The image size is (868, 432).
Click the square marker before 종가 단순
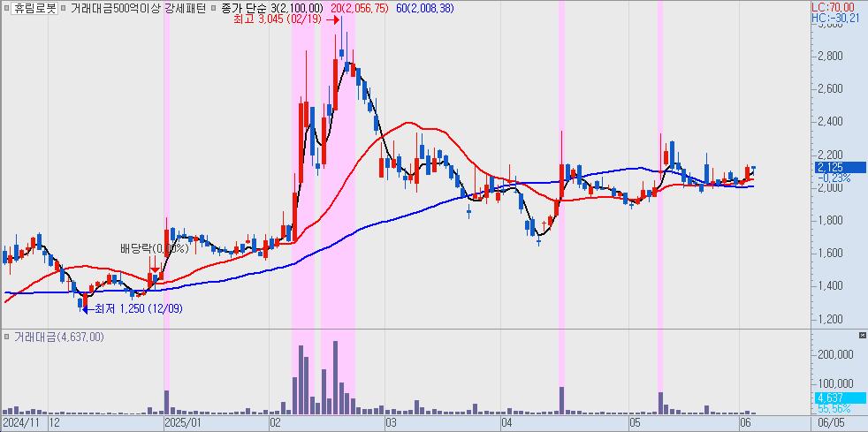coord(213,8)
